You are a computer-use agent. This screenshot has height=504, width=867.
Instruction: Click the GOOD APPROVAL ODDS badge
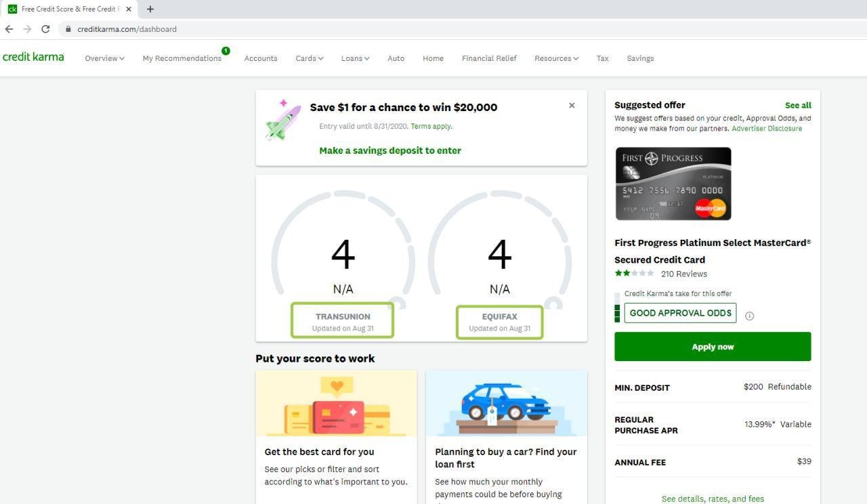pos(680,313)
